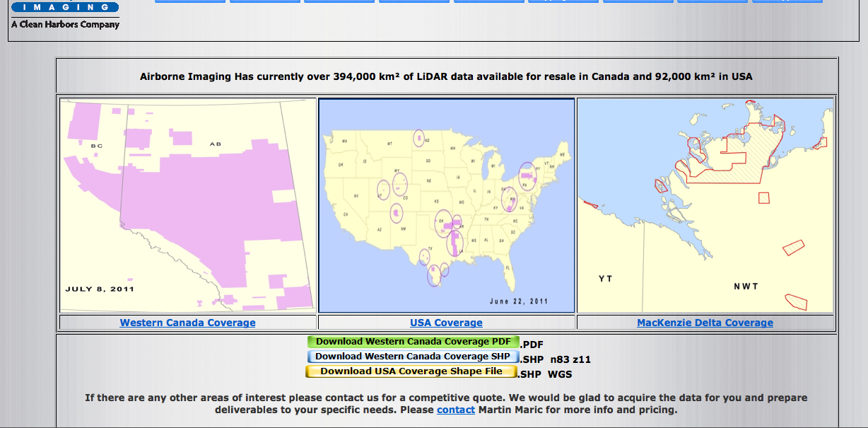The width and height of the screenshot is (868, 428).
Task: Open the USA coverage map image
Action: tap(446, 205)
